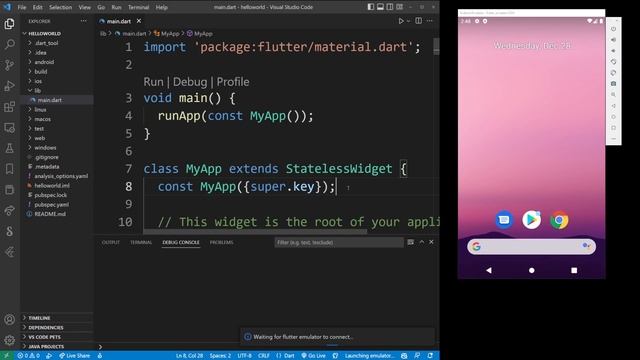Image resolution: width=640 pixels, height=360 pixels.
Task: Switch to the PROBLEMS panel tab
Action: coord(222,242)
